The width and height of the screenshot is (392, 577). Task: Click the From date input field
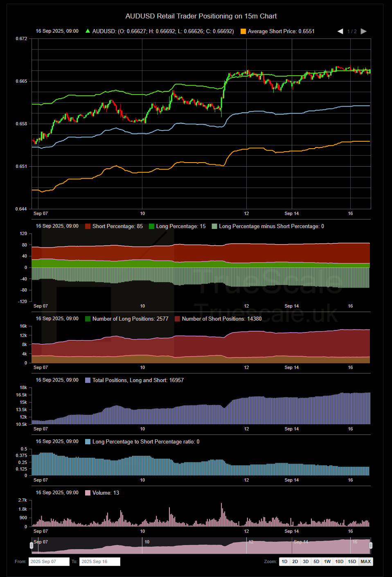point(49,562)
